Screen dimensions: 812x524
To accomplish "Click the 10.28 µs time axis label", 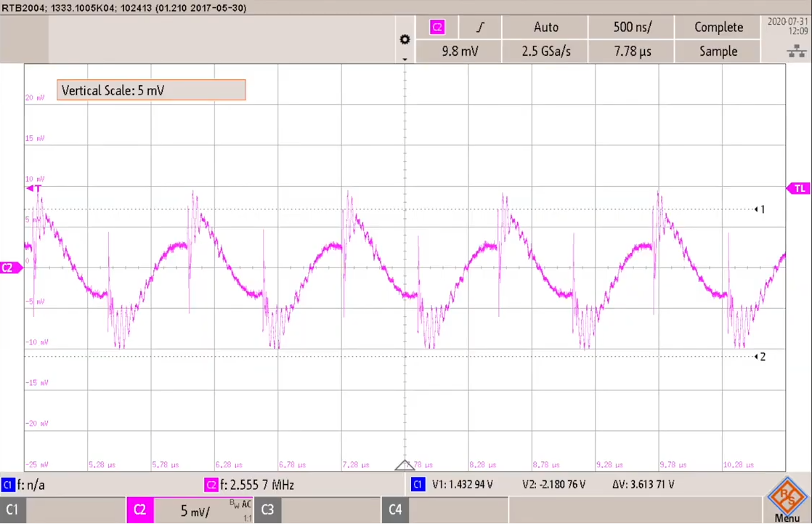I will coord(739,464).
